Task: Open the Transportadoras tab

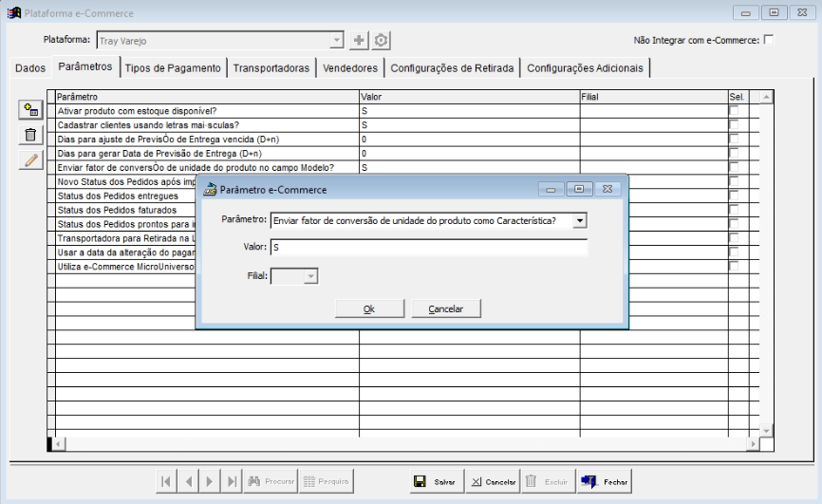Action: [271, 68]
